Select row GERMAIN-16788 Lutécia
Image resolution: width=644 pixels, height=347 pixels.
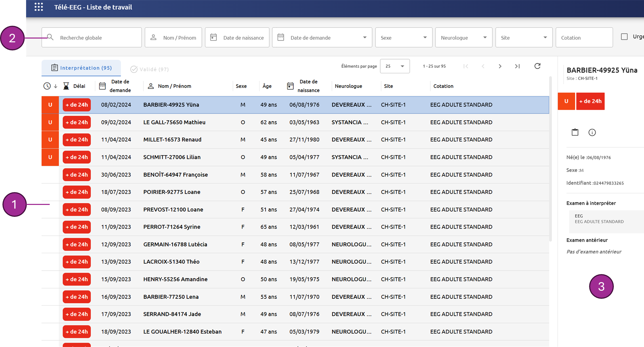[x=295, y=245]
